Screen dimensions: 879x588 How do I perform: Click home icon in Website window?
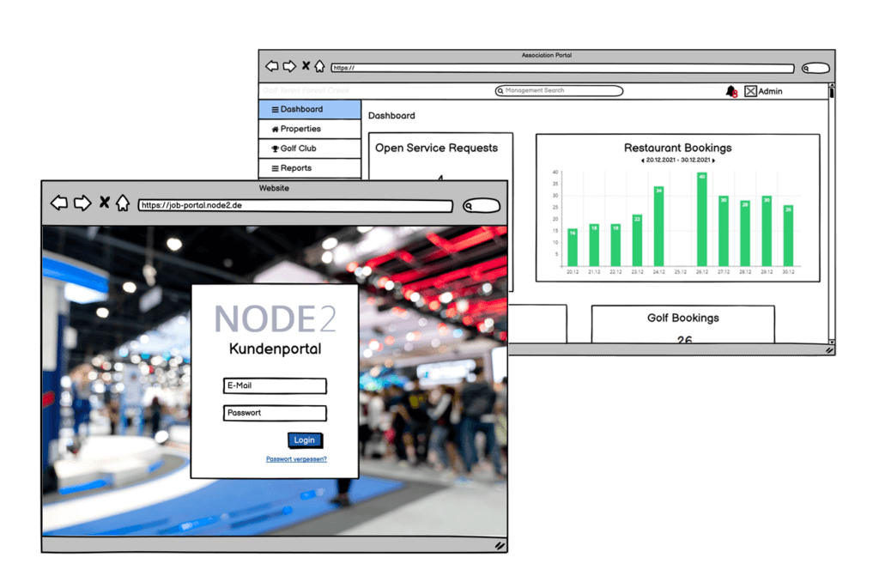[123, 203]
